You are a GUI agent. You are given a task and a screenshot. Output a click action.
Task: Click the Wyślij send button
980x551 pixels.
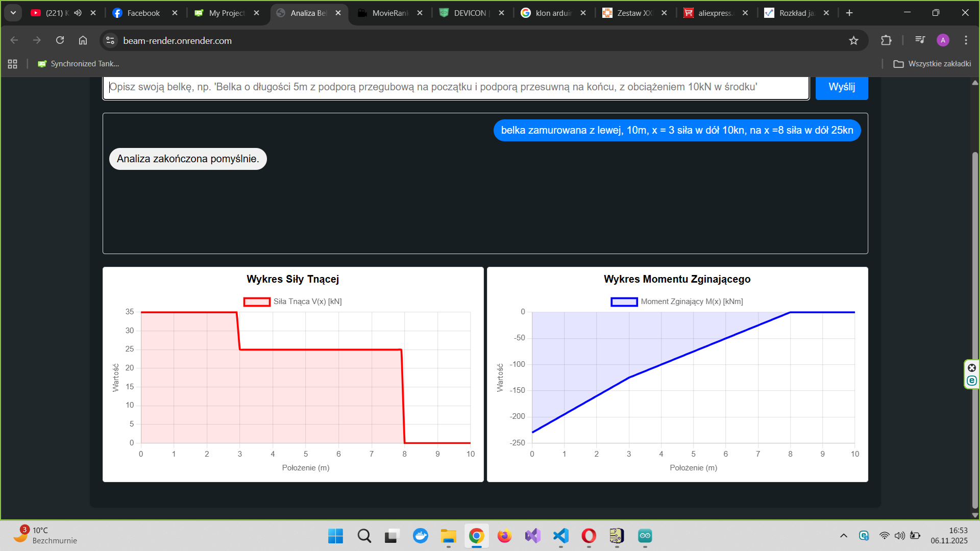pyautogui.click(x=841, y=87)
